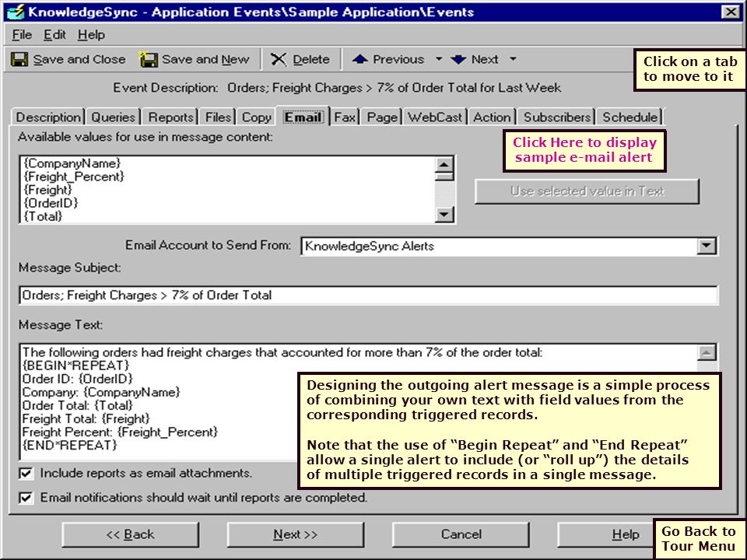Open the Next toolbar dropdown arrow
Image resolution: width=747 pixels, height=560 pixels.
[x=513, y=59]
